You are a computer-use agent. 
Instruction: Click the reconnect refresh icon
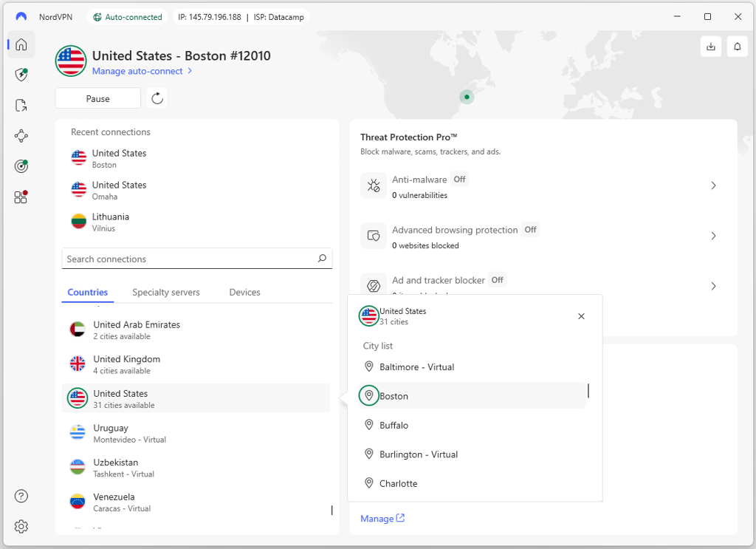(158, 98)
